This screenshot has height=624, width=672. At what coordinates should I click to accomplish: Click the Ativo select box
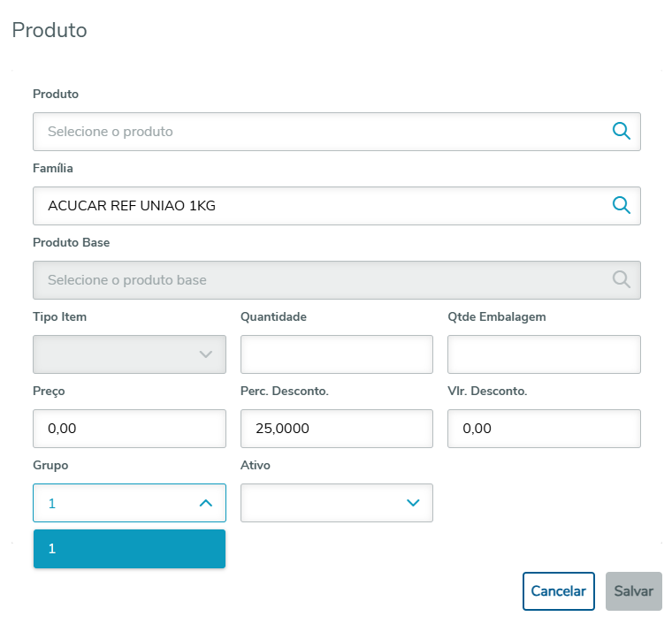327,503
